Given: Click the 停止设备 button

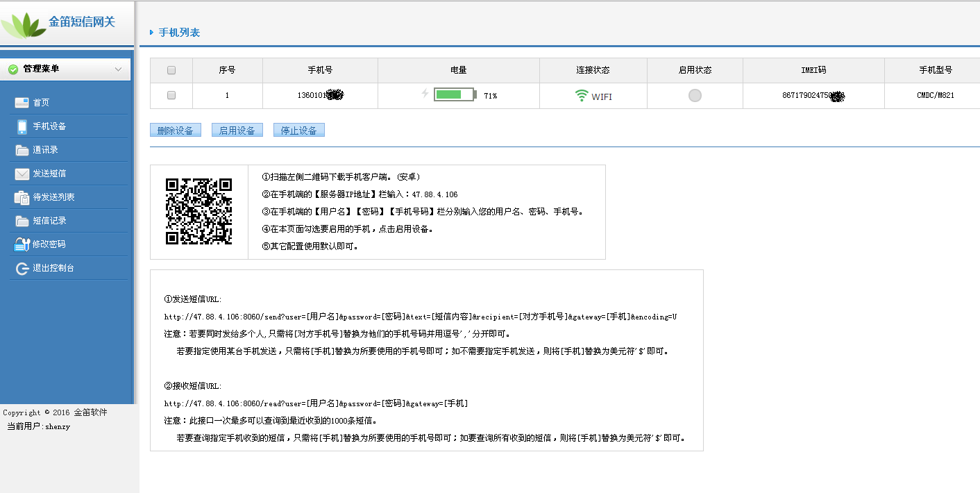Looking at the screenshot, I should 298,131.
